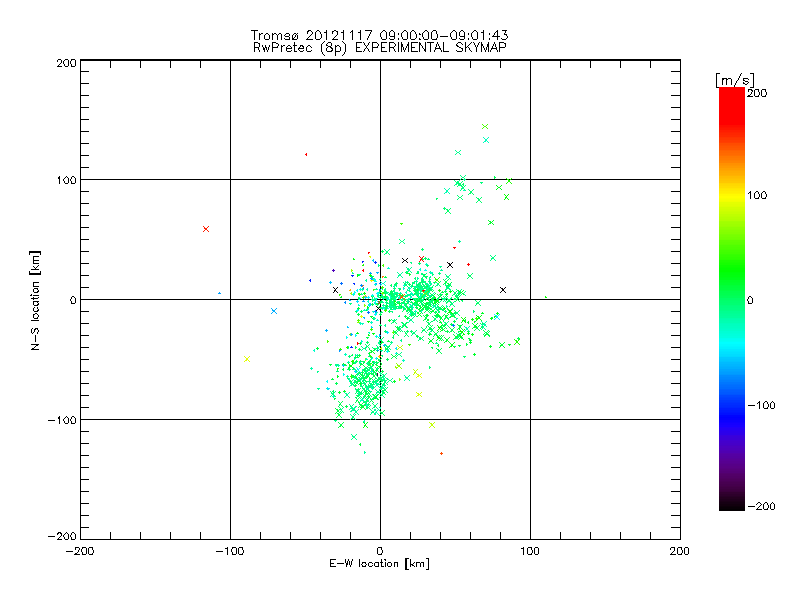This screenshot has height=600, width=800.
Task: Click the '-100' label beside the colorbar
Action: point(761,406)
